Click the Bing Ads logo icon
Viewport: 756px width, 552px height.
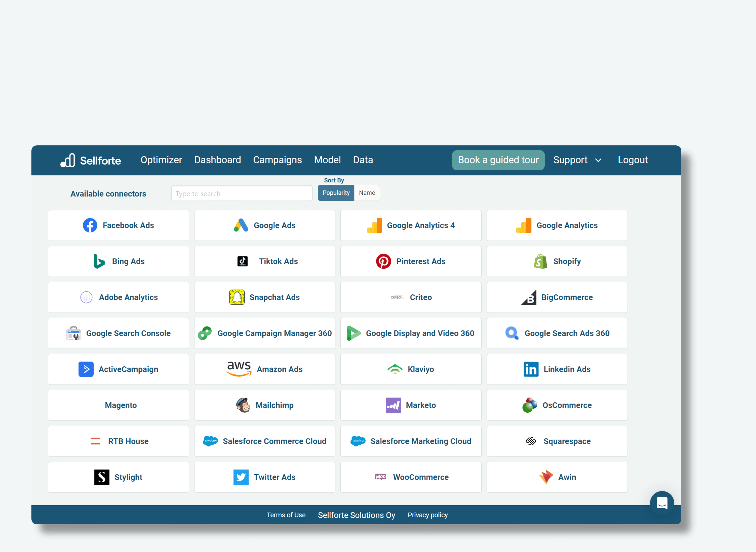(99, 261)
